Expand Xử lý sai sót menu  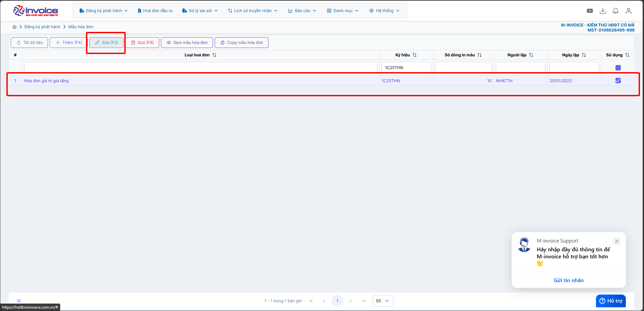200,11
